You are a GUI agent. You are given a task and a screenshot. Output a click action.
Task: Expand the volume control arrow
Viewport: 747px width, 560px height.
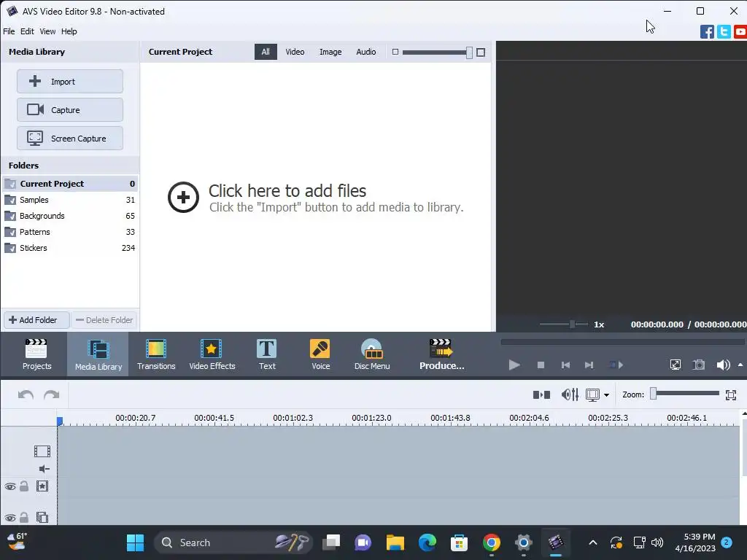click(740, 365)
